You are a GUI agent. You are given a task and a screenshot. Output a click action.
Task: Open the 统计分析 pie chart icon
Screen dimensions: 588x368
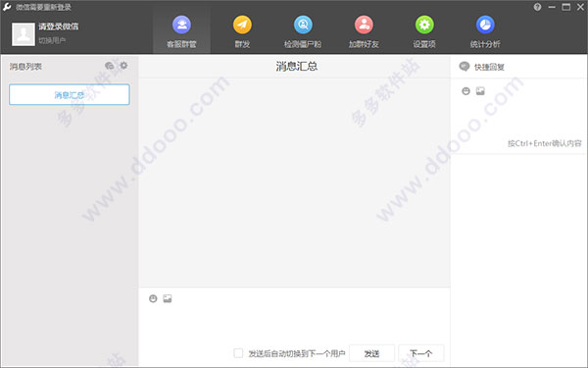point(485,25)
